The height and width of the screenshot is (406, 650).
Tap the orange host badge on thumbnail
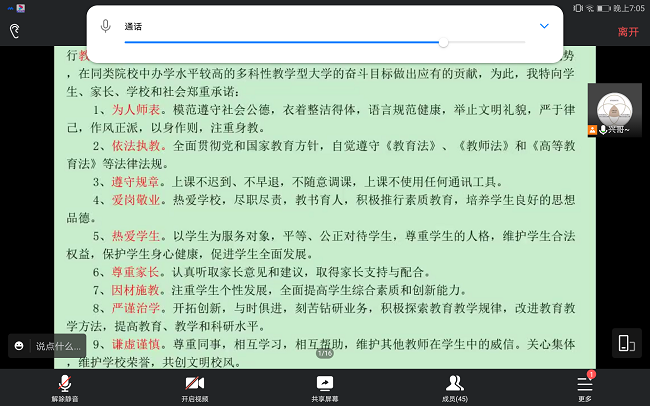(591, 130)
